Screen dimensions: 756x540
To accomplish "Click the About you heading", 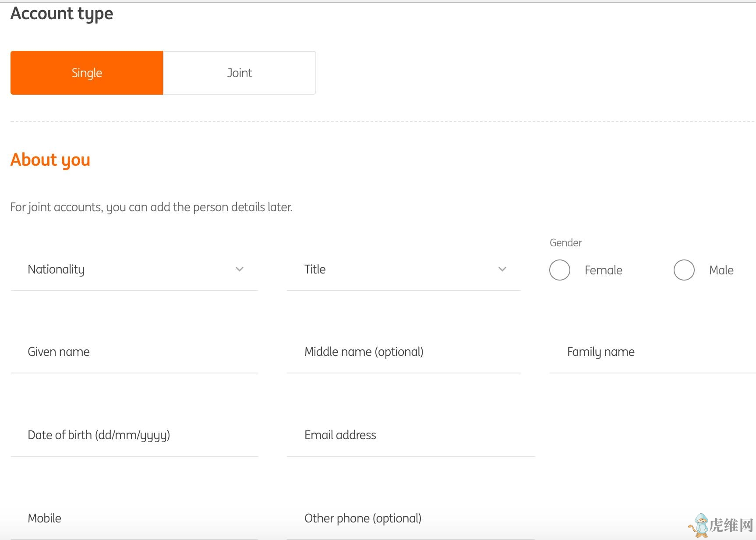I will click(50, 160).
